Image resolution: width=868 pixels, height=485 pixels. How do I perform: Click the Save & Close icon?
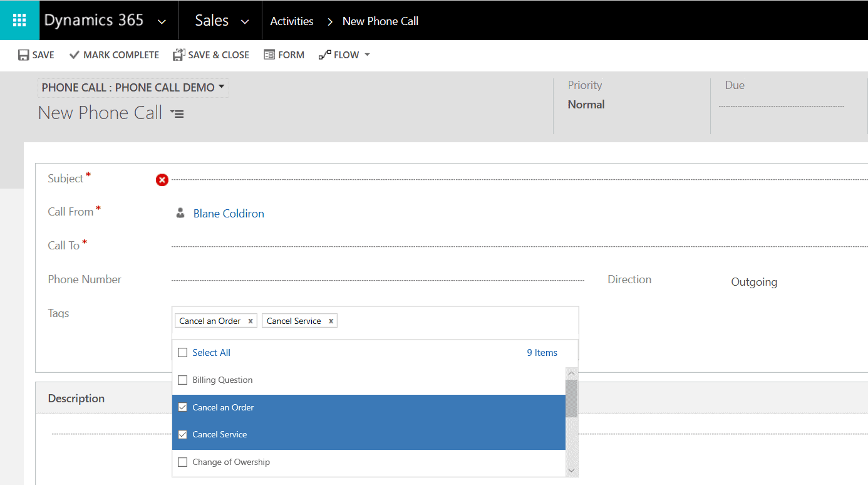tap(179, 55)
